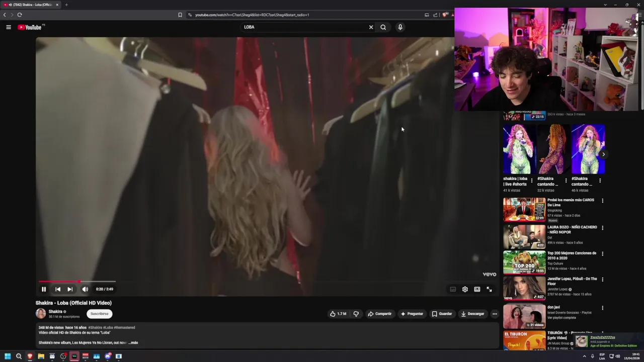This screenshot has height=362, width=644.
Task: Go to the YouTube home logo
Action: (30, 27)
